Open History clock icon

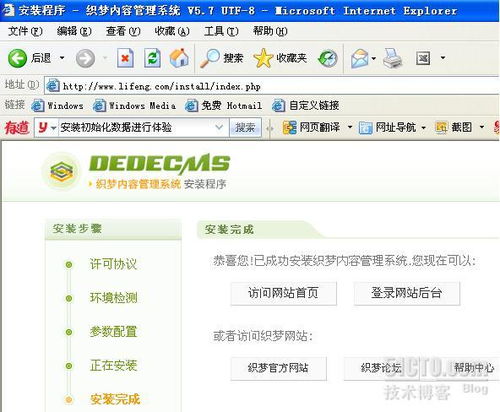pyautogui.click(x=328, y=59)
